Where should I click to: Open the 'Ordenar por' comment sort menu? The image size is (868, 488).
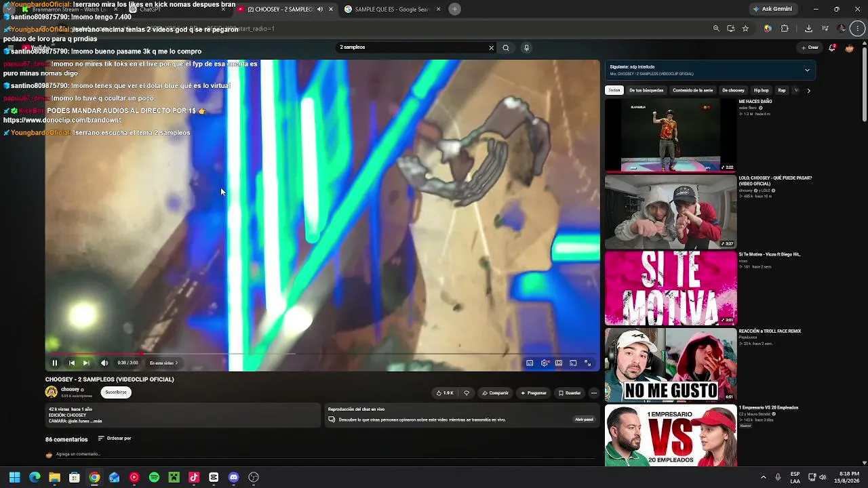pos(115,439)
